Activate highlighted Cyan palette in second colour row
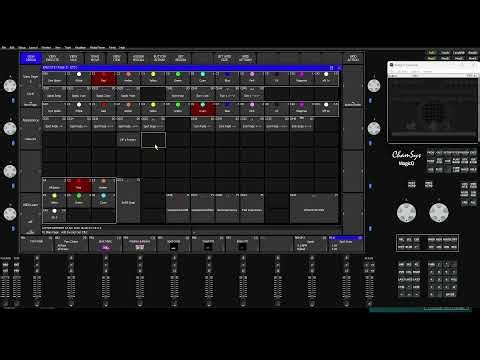Image resolution: width=480 pixels, height=360 pixels. 202,109
